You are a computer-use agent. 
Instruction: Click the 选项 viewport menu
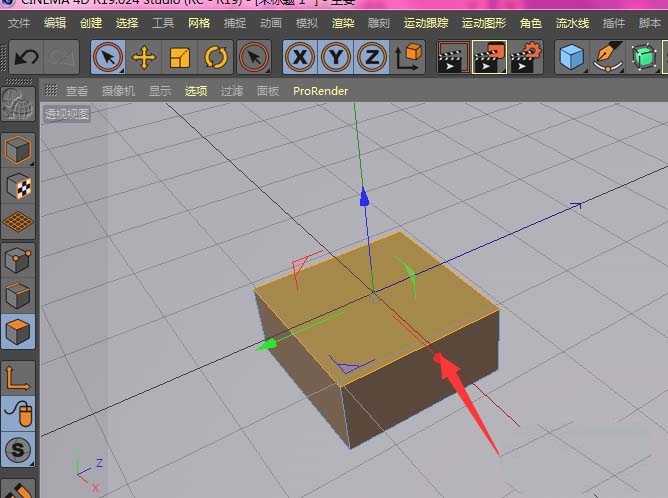point(196,90)
